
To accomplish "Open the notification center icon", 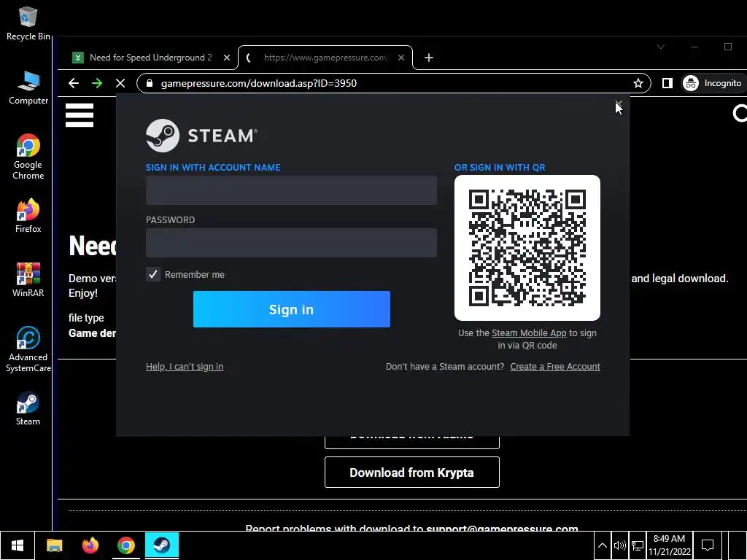I will (708, 545).
